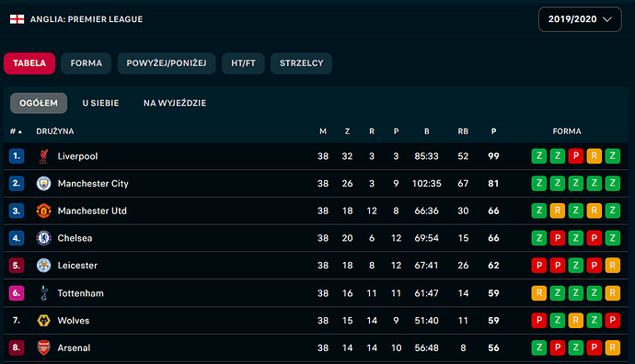Click the Wolves club crest

pos(44,320)
